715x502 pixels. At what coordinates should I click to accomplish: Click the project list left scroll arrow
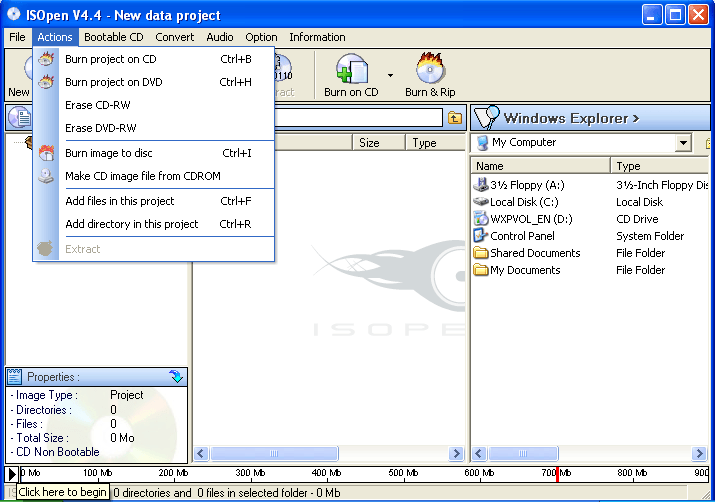point(201,453)
